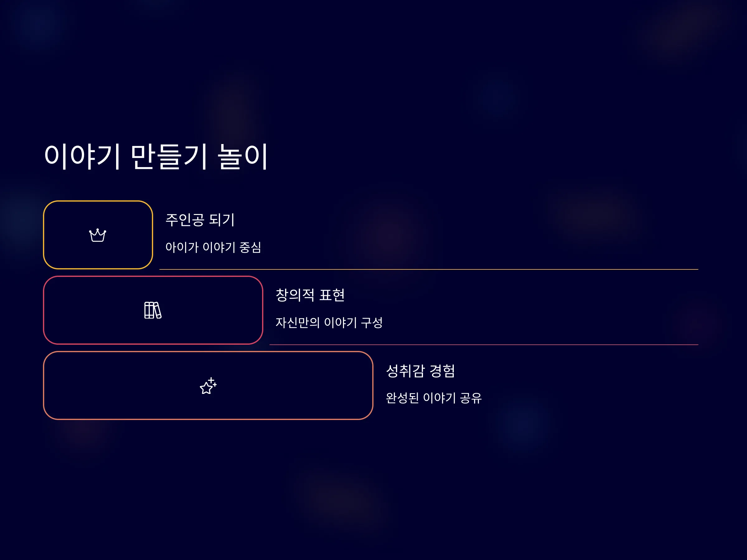The width and height of the screenshot is (747, 560).
Task: Click the word 표현 in the second heading
Action: (x=332, y=295)
